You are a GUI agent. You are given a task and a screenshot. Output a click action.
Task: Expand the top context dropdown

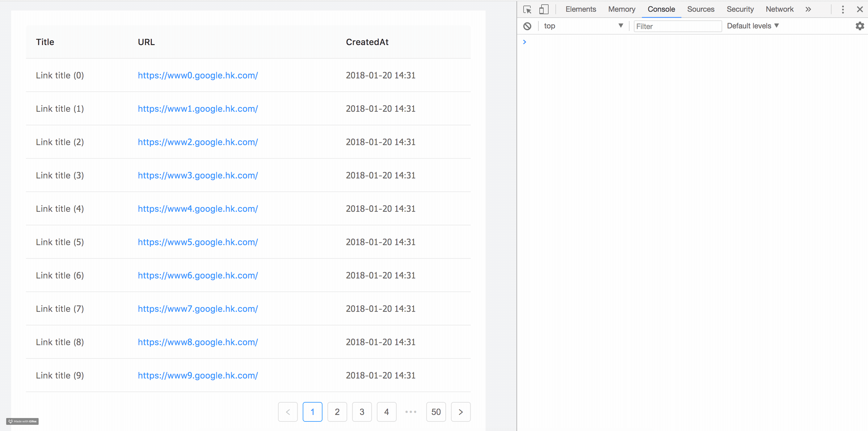(583, 26)
